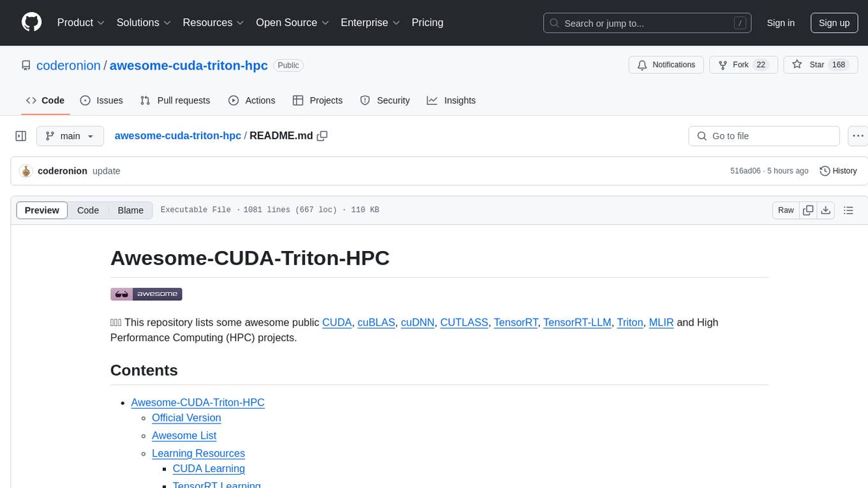This screenshot has height=488, width=868.
Task: Open the Actions tab
Action: (x=251, y=100)
